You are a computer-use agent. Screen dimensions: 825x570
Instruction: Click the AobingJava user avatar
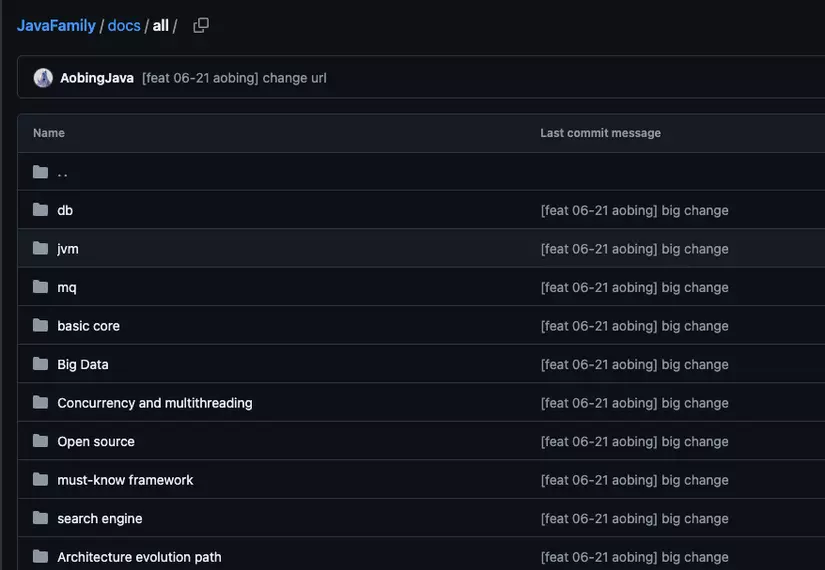[43, 78]
